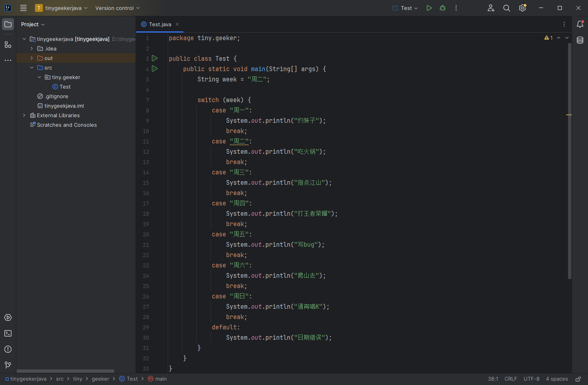This screenshot has height=385, width=588.
Task: Expand External Libraries node
Action: pos(24,115)
